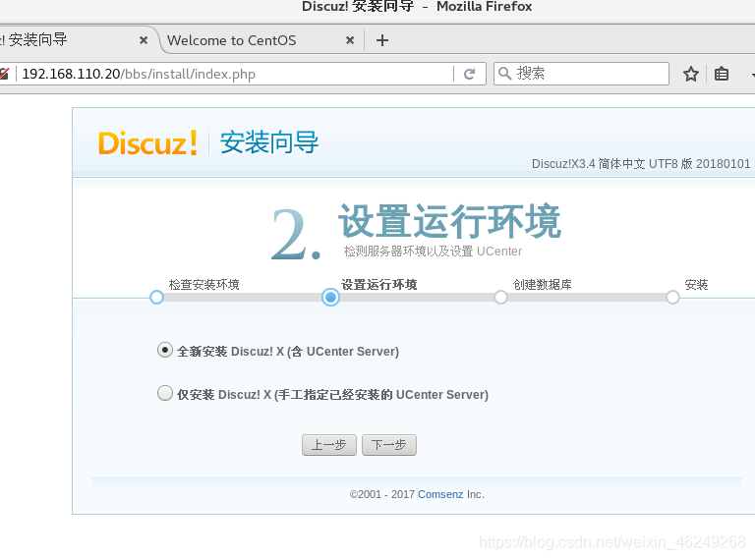Click the 检测服务器环境以及设置 UCenter subtitle
Viewport: 755px width, 560px height.
coord(433,252)
